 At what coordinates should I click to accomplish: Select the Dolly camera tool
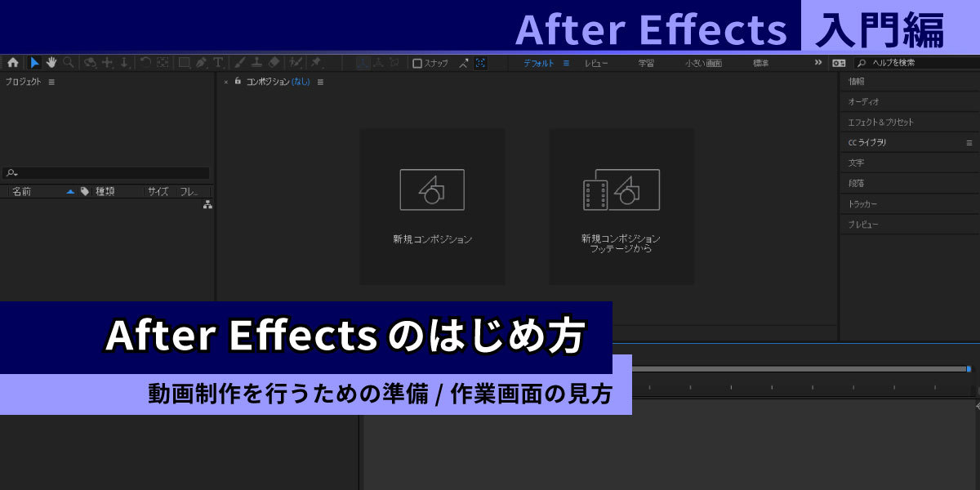point(124,62)
